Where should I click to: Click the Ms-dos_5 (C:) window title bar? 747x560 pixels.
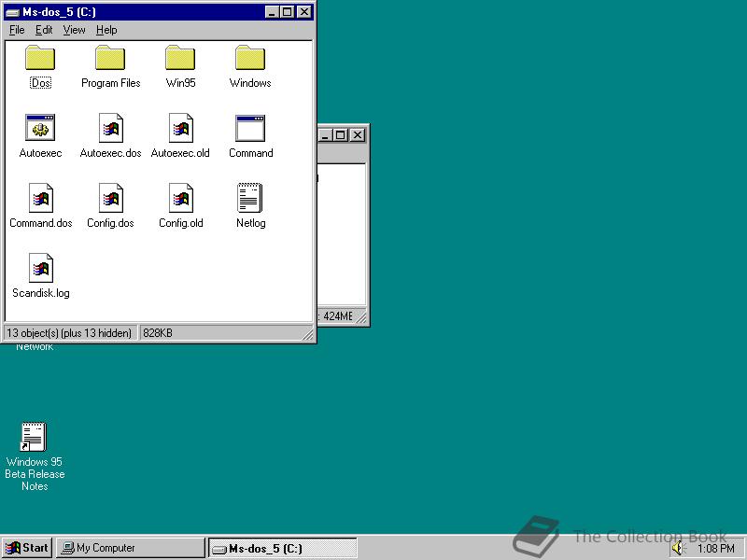pos(157,12)
